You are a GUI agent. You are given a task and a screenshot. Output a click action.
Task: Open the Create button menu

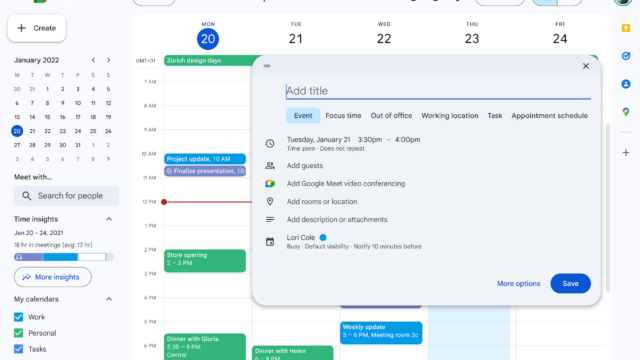pos(37,28)
